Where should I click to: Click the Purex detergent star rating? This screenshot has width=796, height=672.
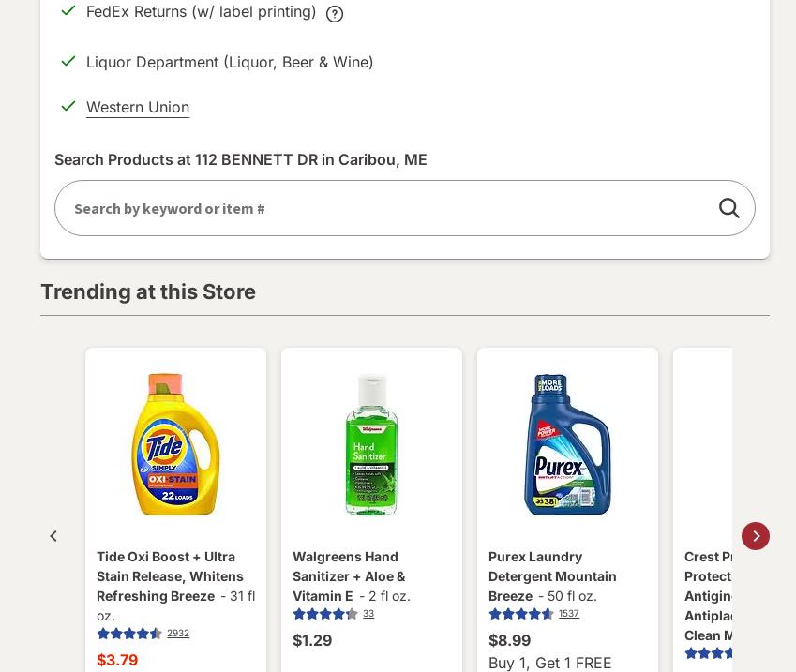click(x=521, y=614)
